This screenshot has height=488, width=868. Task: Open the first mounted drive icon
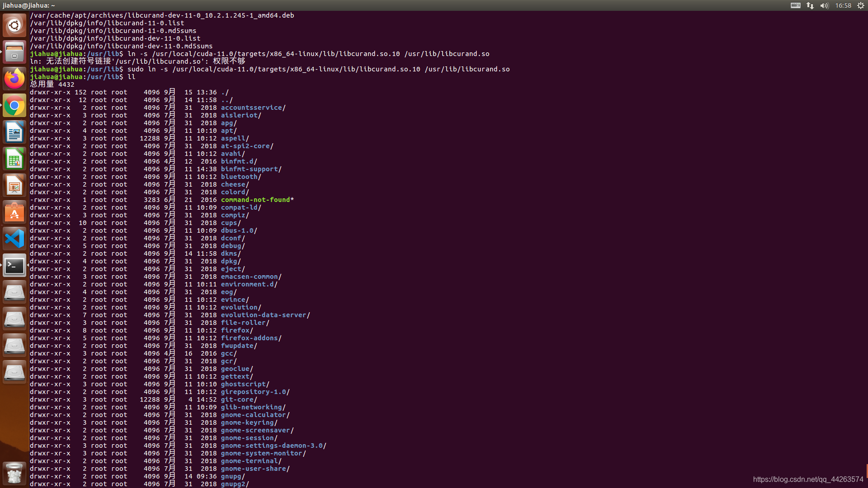tap(14, 292)
